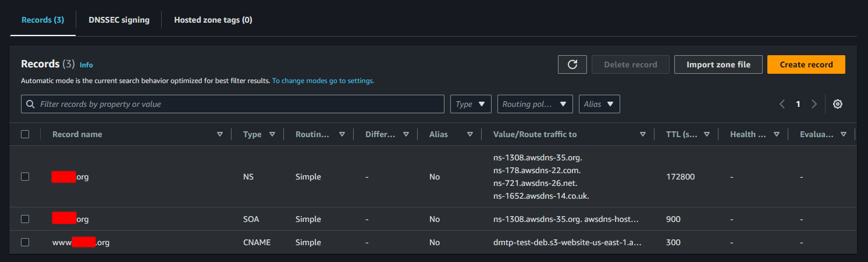Screen dimensions: 868x262
Task: Click the Create record button
Action: coord(806,64)
